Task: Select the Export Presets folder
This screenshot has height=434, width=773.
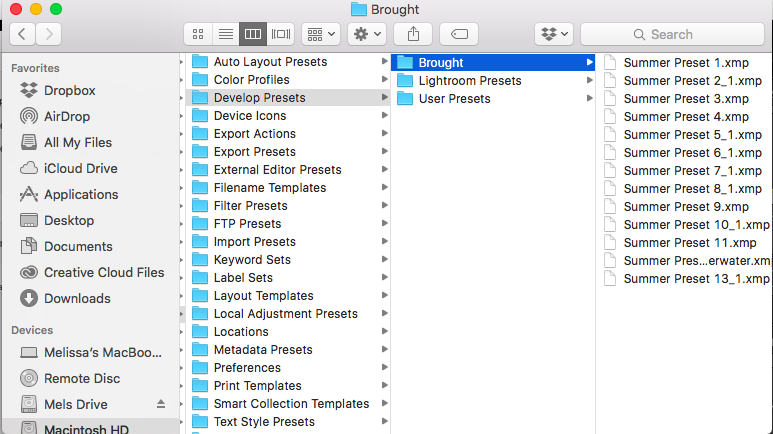Action: pyautogui.click(x=254, y=152)
